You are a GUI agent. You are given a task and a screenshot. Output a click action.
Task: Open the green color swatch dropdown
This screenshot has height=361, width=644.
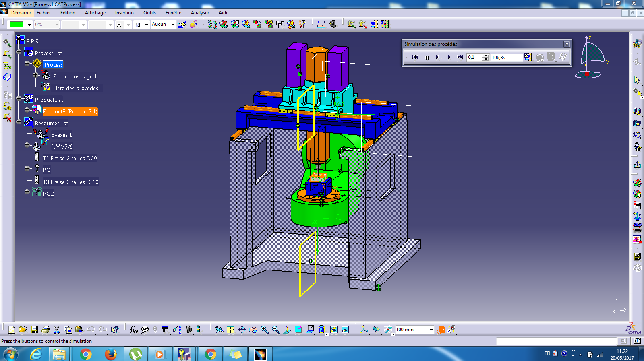click(29, 25)
